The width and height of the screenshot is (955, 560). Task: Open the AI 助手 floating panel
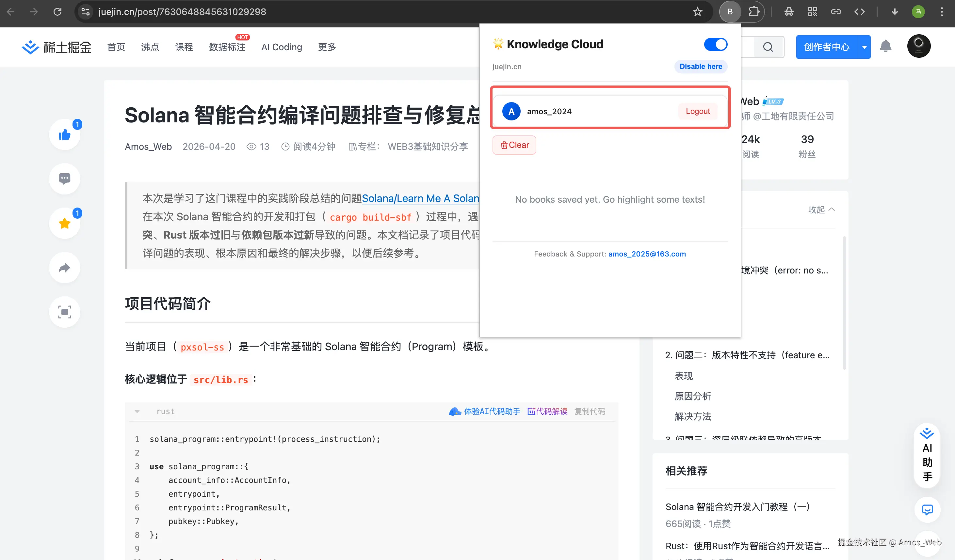coord(927,456)
